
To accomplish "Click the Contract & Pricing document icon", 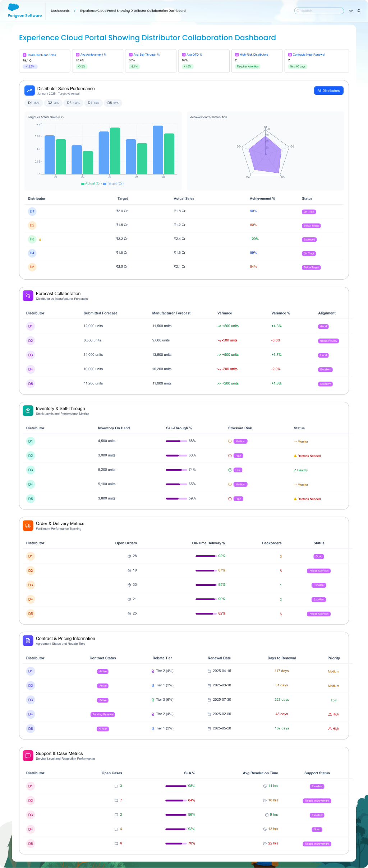I will [x=28, y=641].
